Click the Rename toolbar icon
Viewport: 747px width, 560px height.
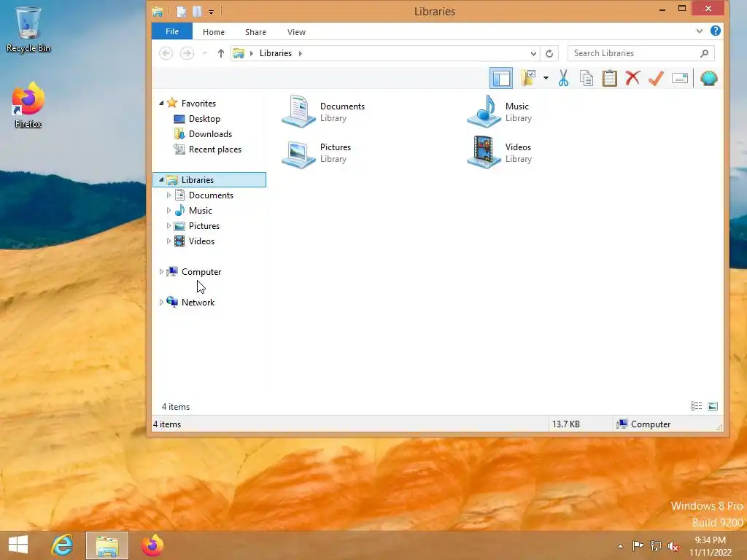pos(679,78)
